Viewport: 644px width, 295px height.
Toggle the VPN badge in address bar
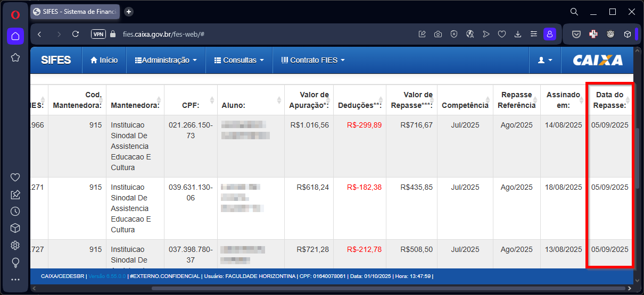click(x=98, y=34)
